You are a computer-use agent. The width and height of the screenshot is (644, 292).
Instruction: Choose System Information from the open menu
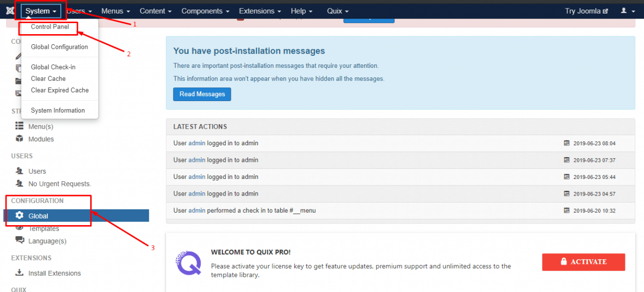(58, 110)
